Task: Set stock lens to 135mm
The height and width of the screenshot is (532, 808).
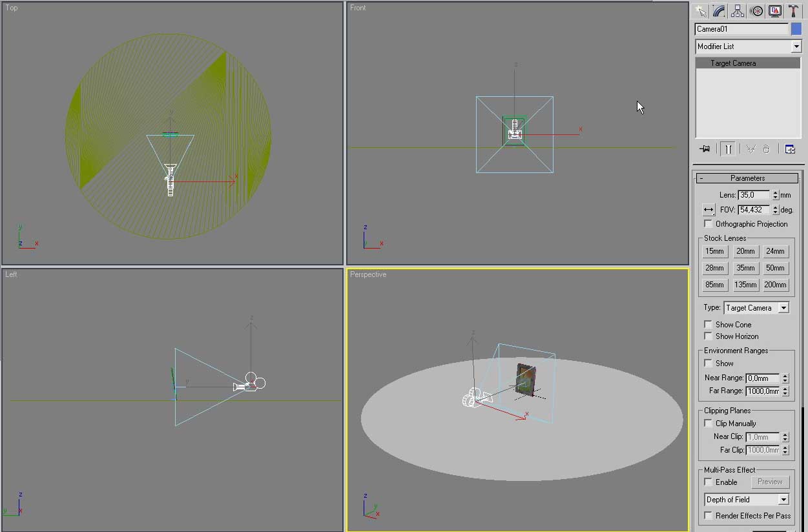Action: coord(745,285)
